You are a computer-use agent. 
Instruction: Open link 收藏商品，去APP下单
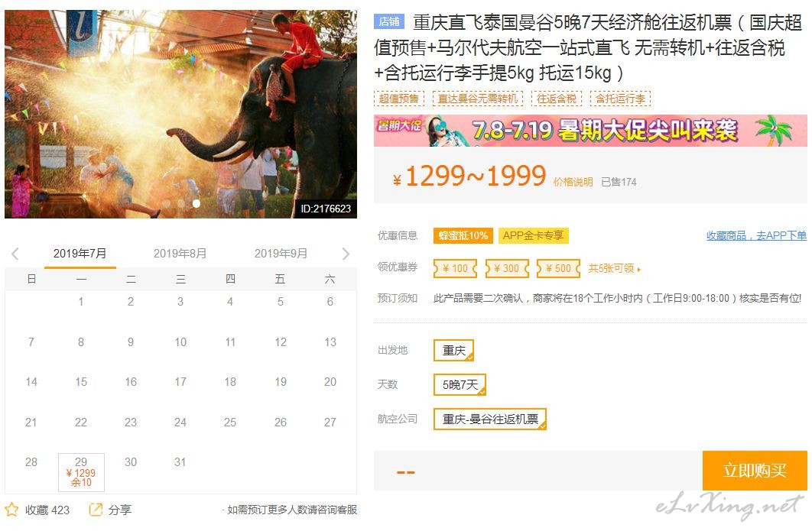pos(757,235)
